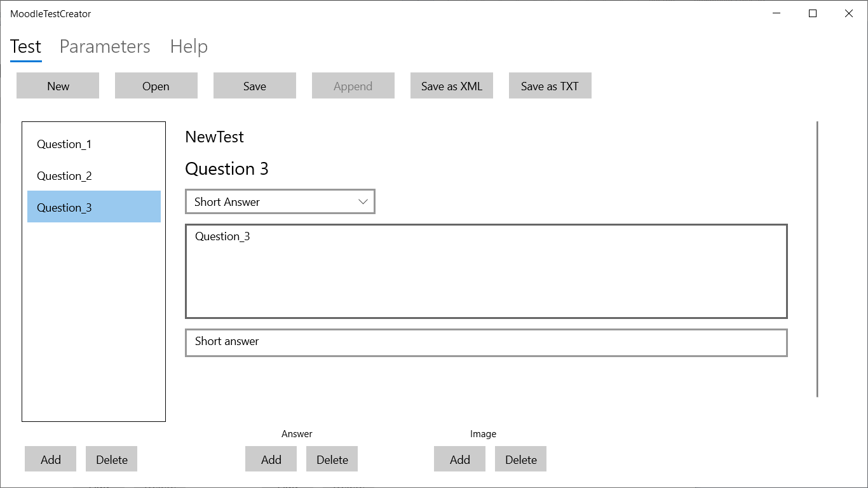Delete an answer using the Answer Delete button
This screenshot has width=868, height=488.
(x=332, y=459)
